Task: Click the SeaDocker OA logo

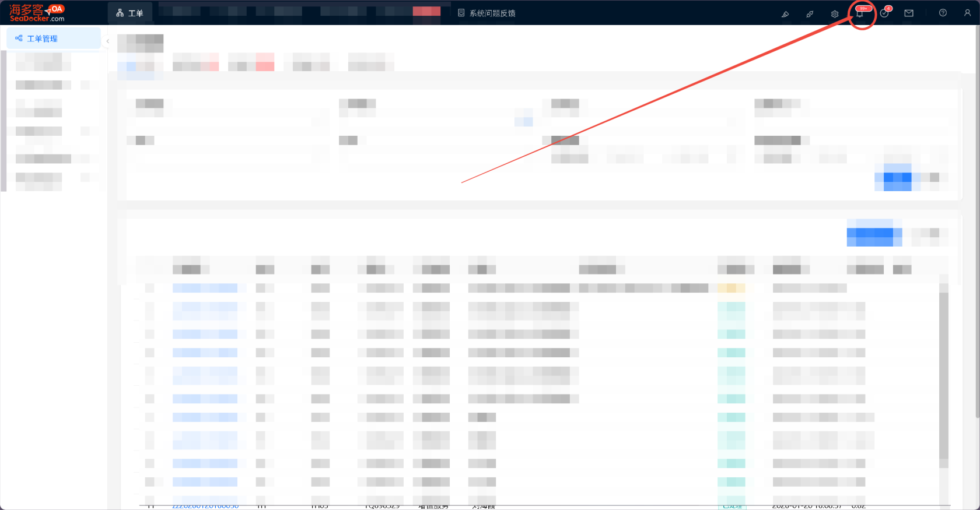Action: coord(37,13)
